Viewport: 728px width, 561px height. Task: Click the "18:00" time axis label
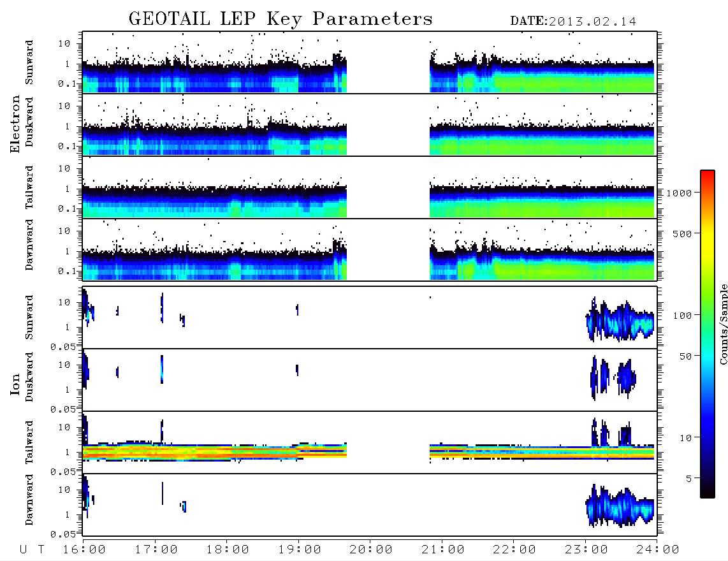(x=228, y=550)
